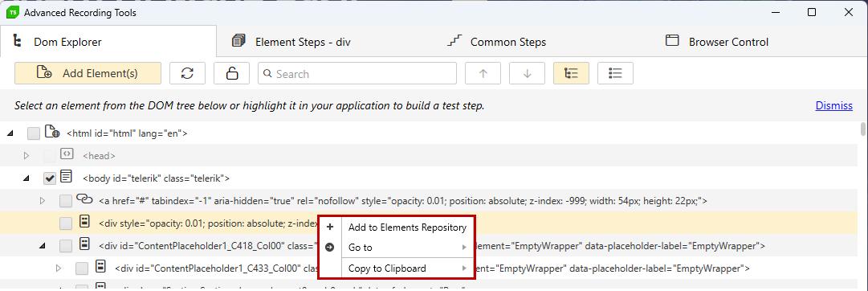Screen dimensions: 868x291
Task: Click the plus icon beside Add to Elements Repository
Action: [x=330, y=227]
